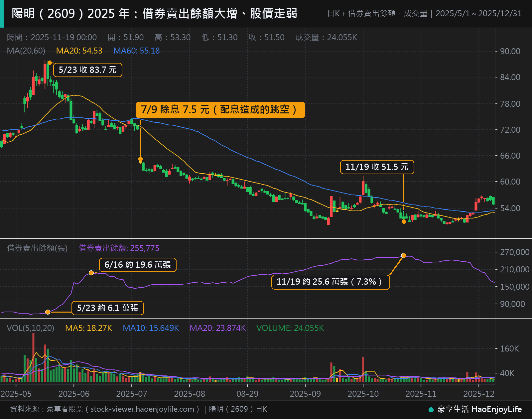Click the 11/19 約 25.6 萬張（7.3%）annotation
Screen dimensions: 532x419
pos(331,282)
